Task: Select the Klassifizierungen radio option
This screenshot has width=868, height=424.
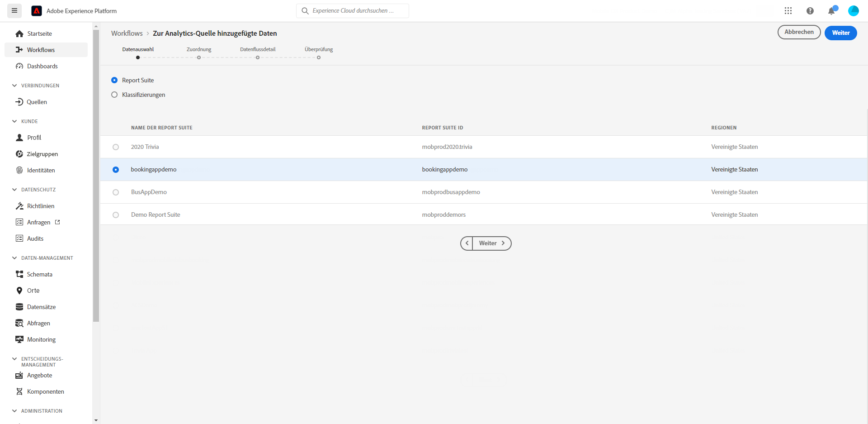Action: click(114, 95)
